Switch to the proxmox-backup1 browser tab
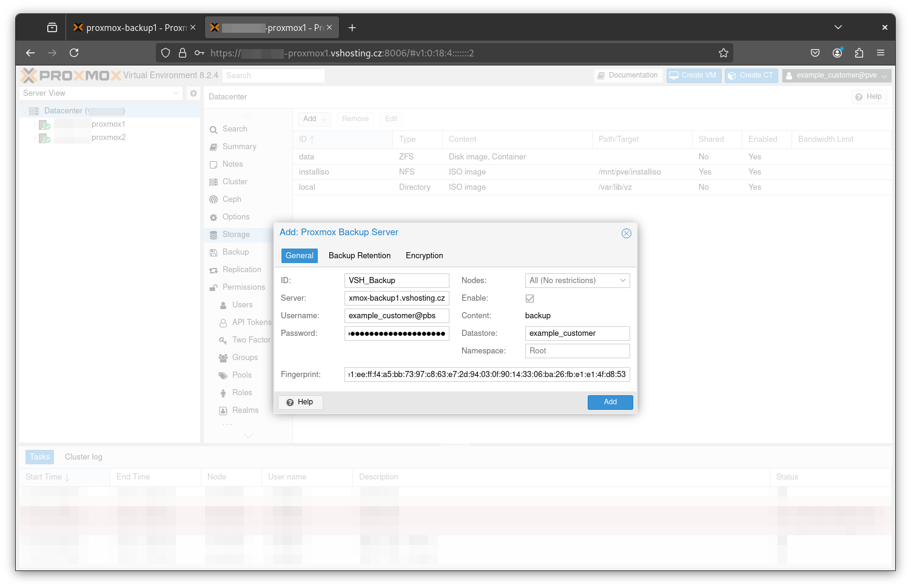This screenshot has width=911, height=588. [134, 27]
